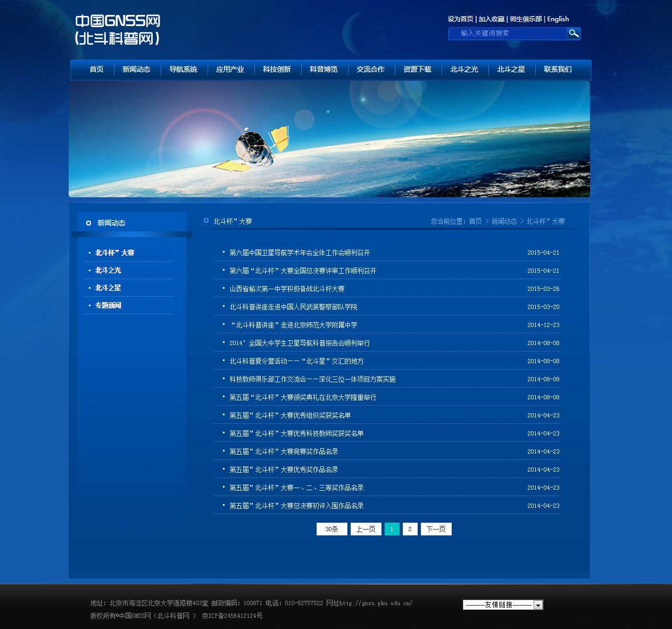Select 北斗之光 in the left sidebar
Screen dimensions: 672x629
pos(108,271)
